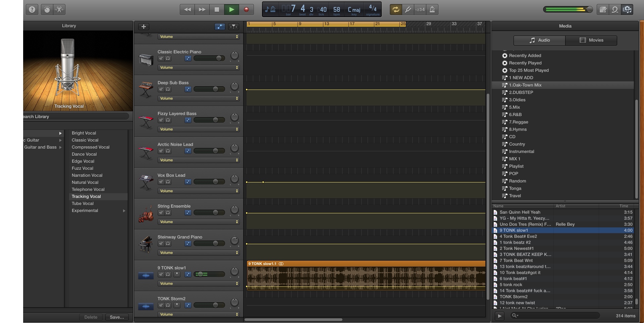This screenshot has height=323, width=644.
Task: Expand the Experimental vocal category
Action: pos(124,211)
